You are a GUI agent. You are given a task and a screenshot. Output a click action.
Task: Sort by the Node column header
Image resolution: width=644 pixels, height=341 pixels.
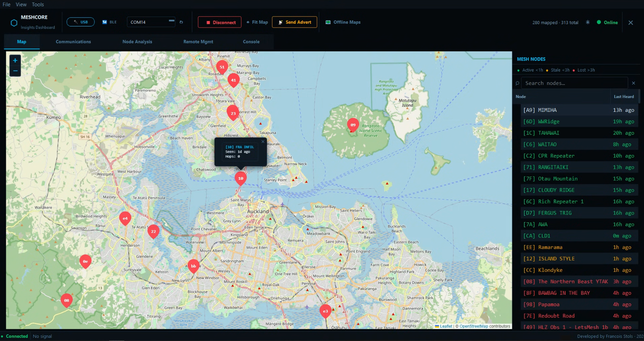[561, 96]
